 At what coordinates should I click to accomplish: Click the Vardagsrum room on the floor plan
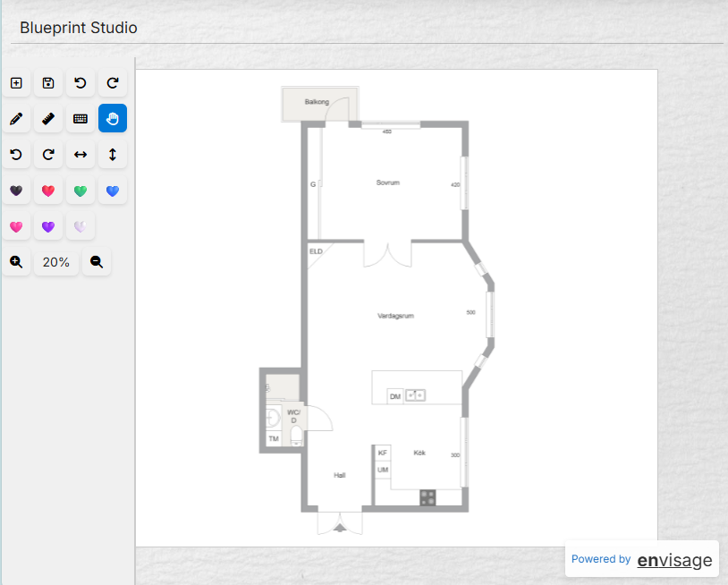(394, 316)
